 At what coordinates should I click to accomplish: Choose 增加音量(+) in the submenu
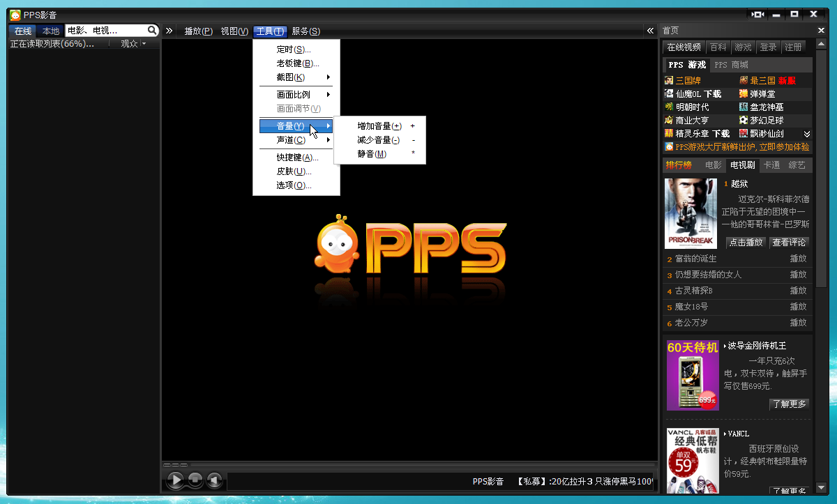(x=379, y=126)
